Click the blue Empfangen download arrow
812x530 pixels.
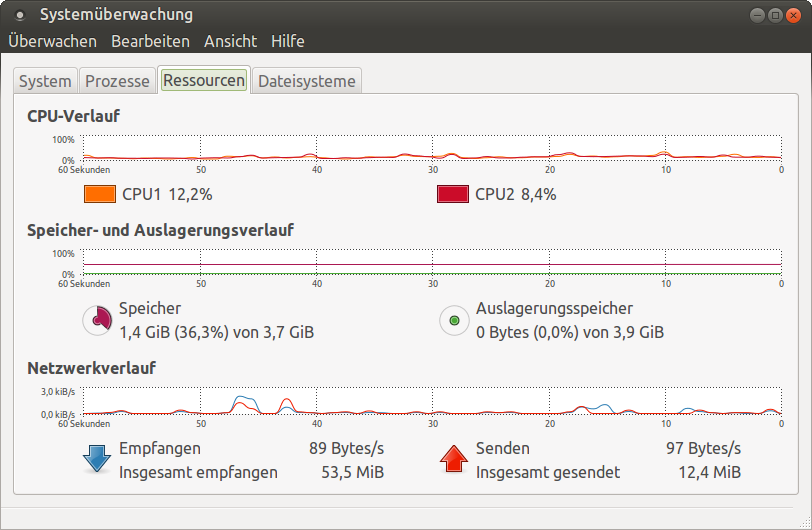tap(96, 459)
